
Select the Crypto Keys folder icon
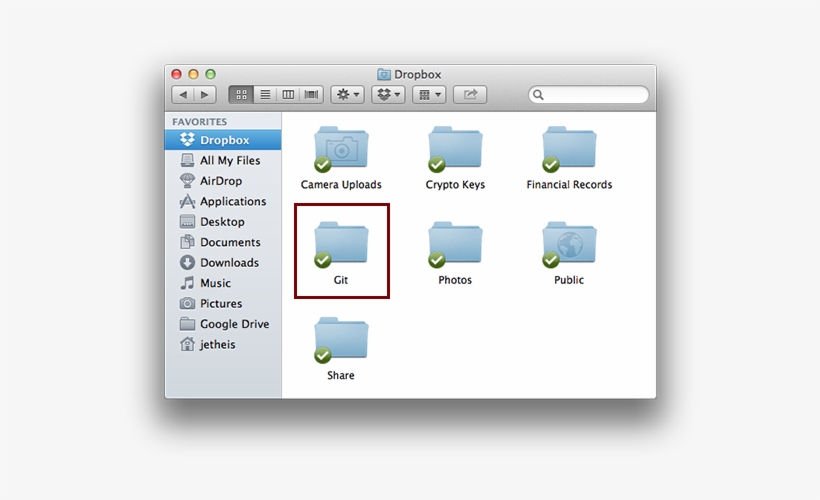(x=455, y=149)
